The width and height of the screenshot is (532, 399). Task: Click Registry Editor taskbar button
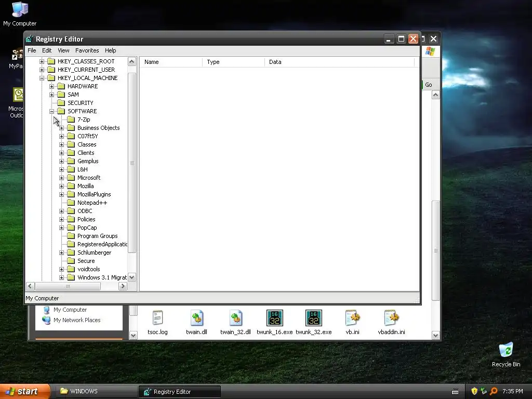click(180, 392)
